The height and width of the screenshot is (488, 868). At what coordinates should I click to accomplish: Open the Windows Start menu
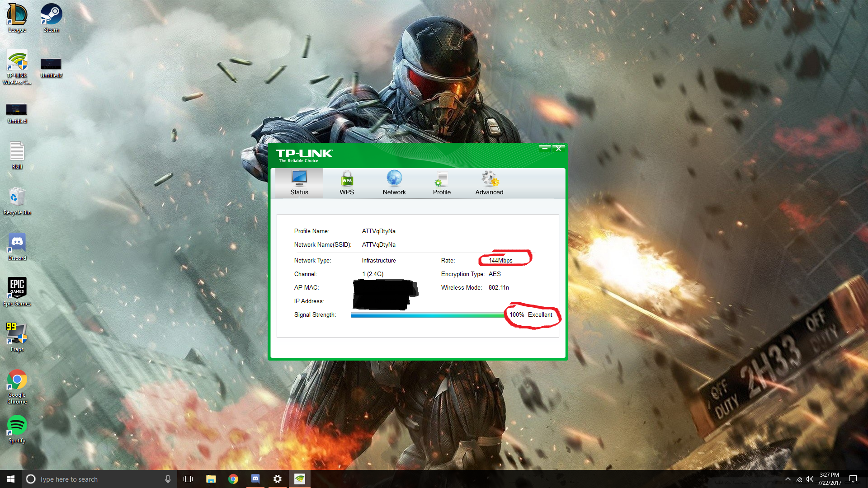coord(11,479)
